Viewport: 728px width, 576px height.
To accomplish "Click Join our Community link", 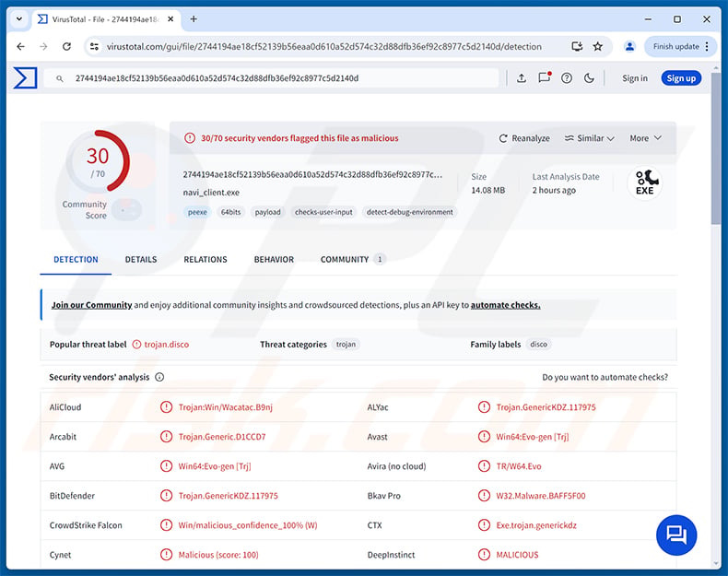I will pos(91,305).
